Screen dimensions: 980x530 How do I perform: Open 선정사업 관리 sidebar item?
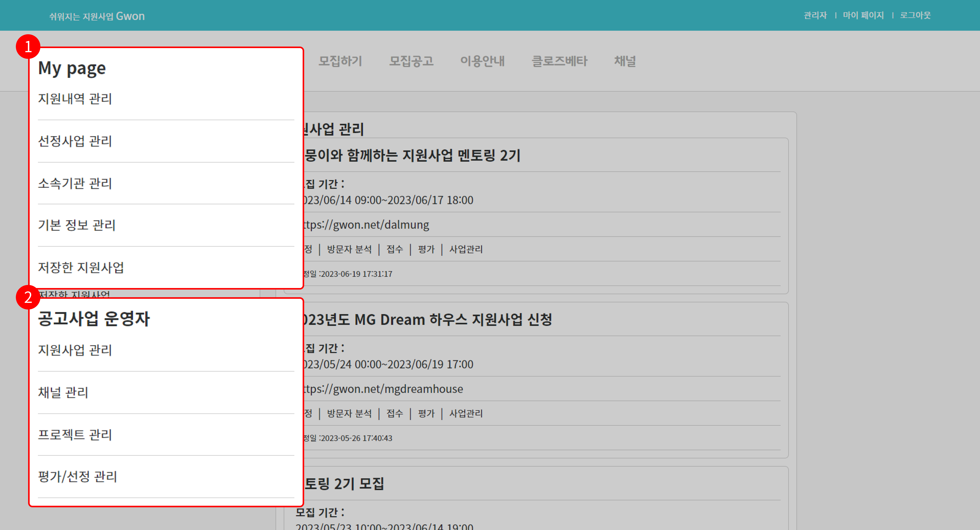[75, 141]
